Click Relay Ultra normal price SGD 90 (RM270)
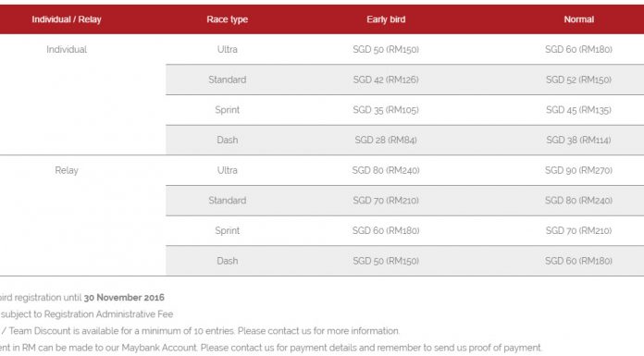Image resolution: width=644 pixels, height=356 pixels. [x=578, y=170]
